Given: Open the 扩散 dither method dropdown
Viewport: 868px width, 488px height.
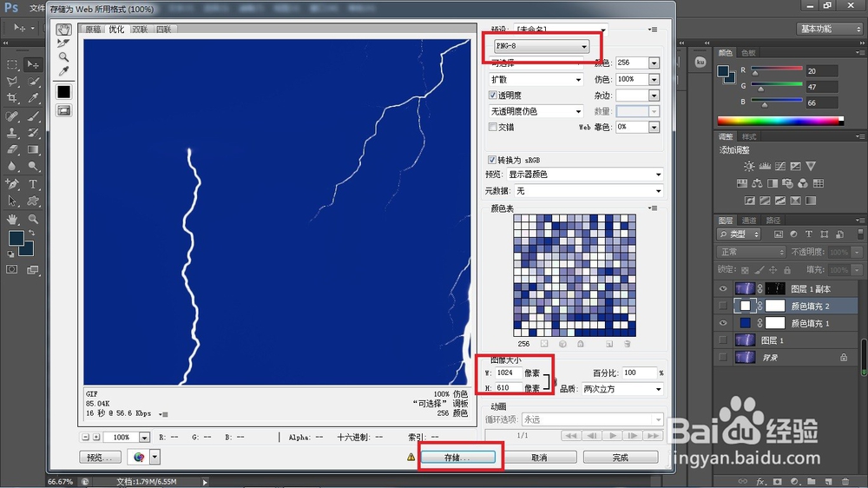Looking at the screenshot, I should (x=536, y=80).
